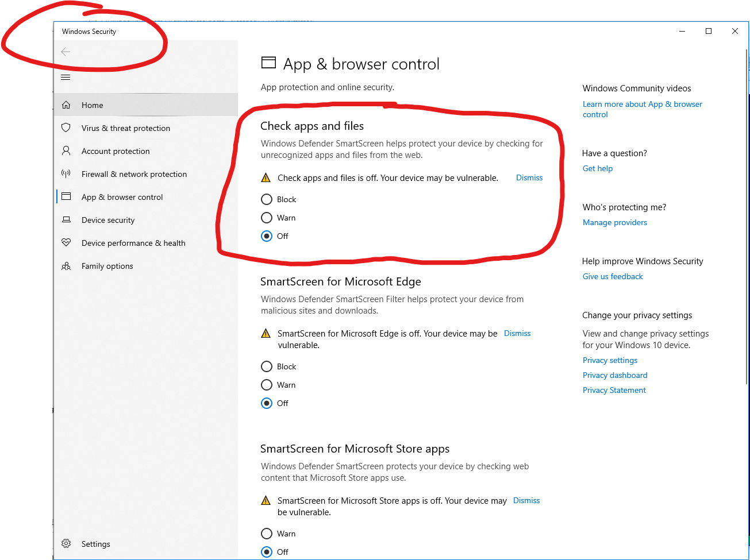Click the Firewall & network protection antenna icon
The image size is (750, 560).
pos(66,173)
